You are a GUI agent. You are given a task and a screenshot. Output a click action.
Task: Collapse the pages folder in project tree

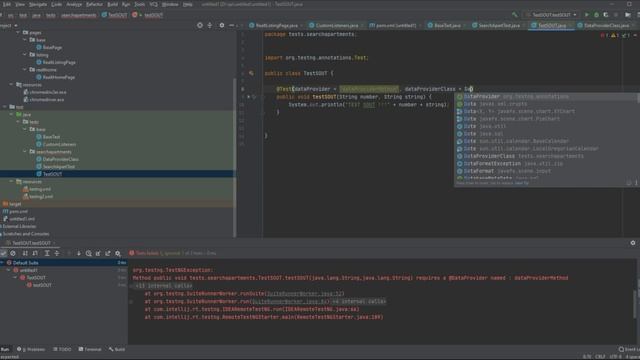18,32
